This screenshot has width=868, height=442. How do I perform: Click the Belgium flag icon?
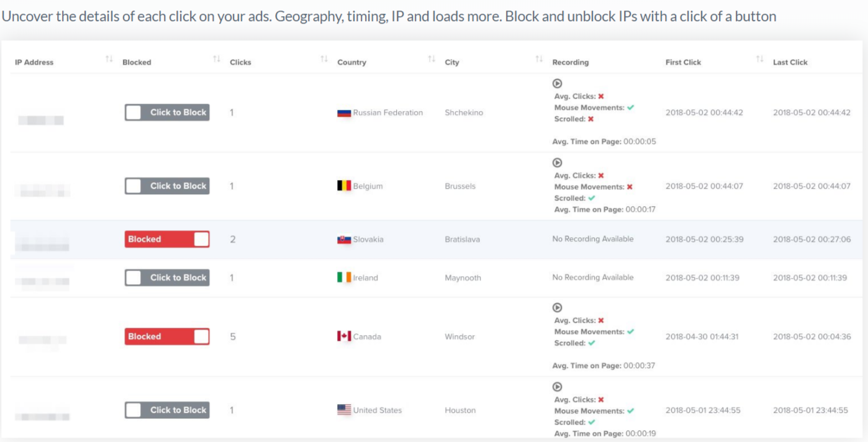point(344,186)
